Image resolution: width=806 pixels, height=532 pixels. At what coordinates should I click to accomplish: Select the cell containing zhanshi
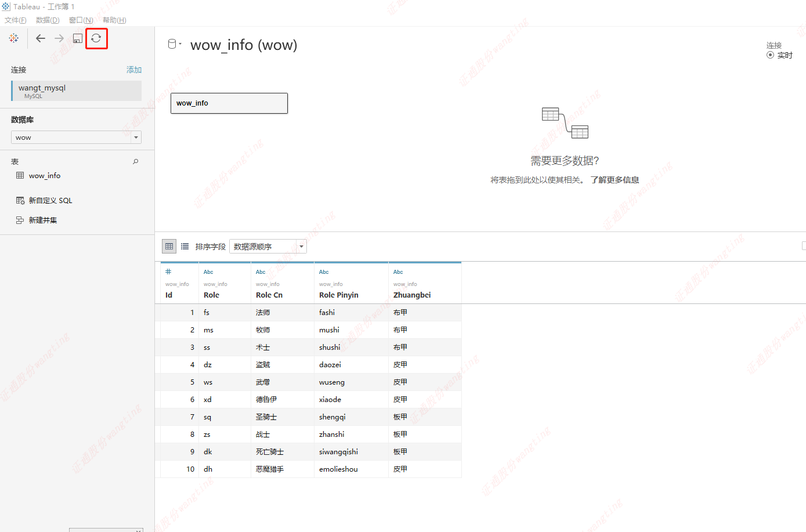[x=351, y=434]
